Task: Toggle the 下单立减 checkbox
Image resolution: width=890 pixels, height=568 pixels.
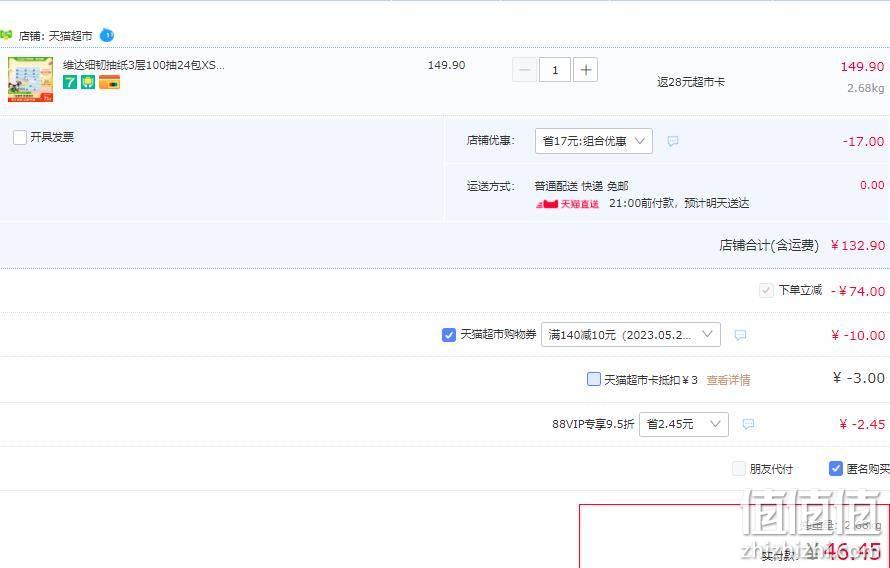Action: (766, 291)
